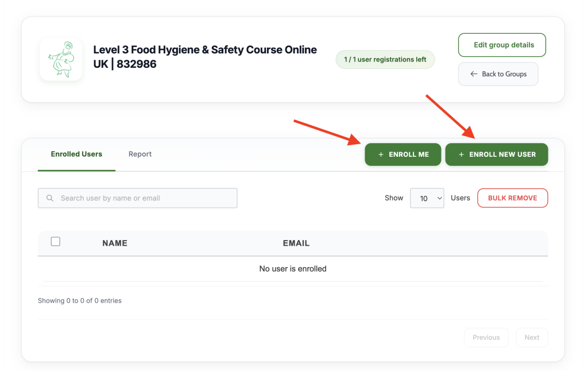Image resolution: width=588 pixels, height=371 pixels.
Task: Switch to the Report tab
Action: (140, 154)
